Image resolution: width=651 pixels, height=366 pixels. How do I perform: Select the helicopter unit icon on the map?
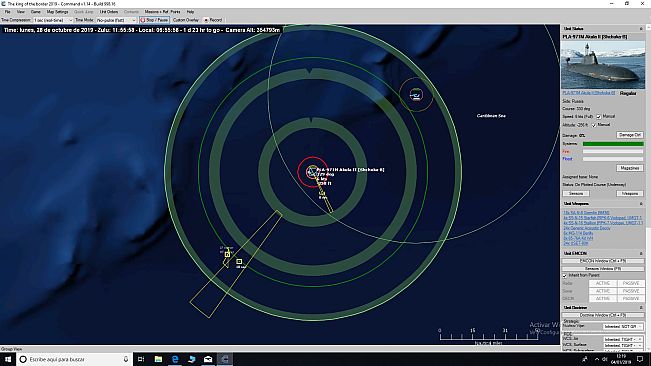coord(416,95)
